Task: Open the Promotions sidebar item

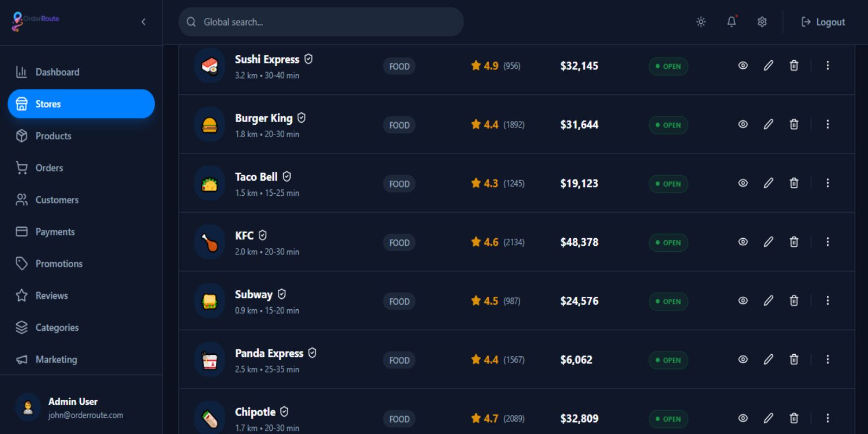Action: [x=59, y=264]
